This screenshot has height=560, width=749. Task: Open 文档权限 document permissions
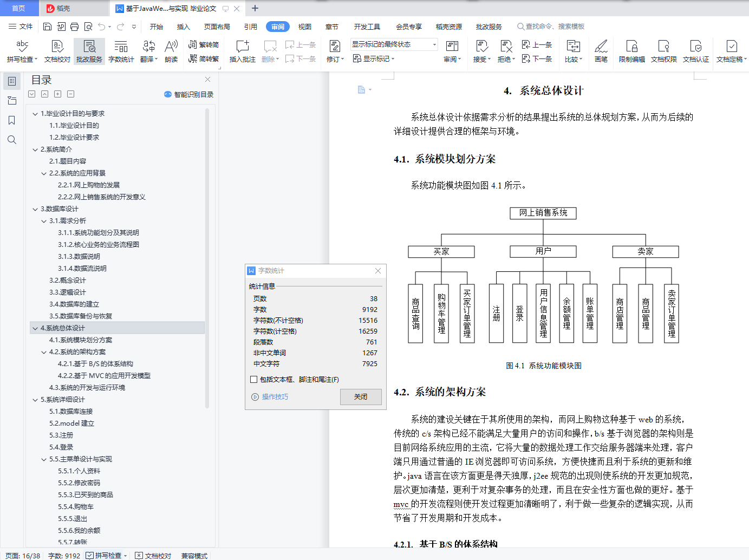664,51
